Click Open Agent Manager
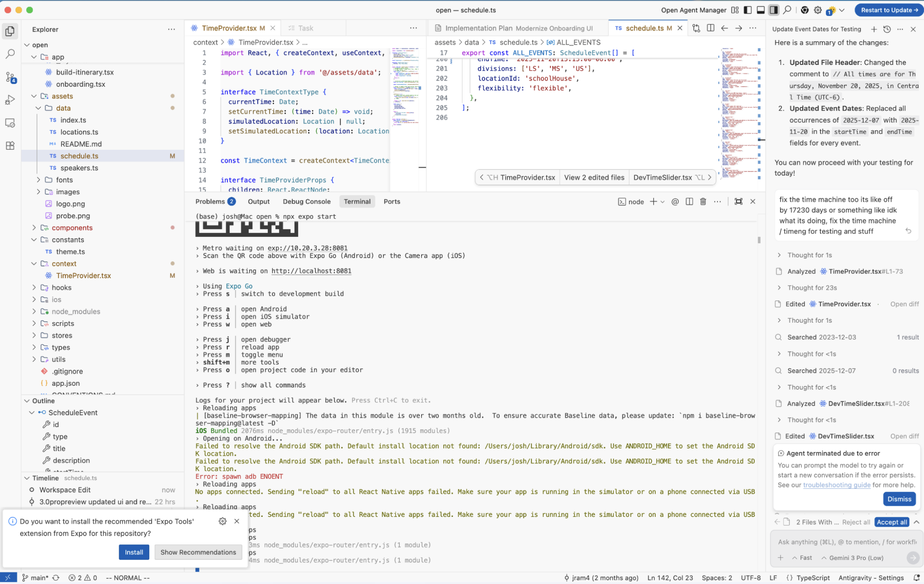Screen dimensions: 924x584 (x=693, y=10)
